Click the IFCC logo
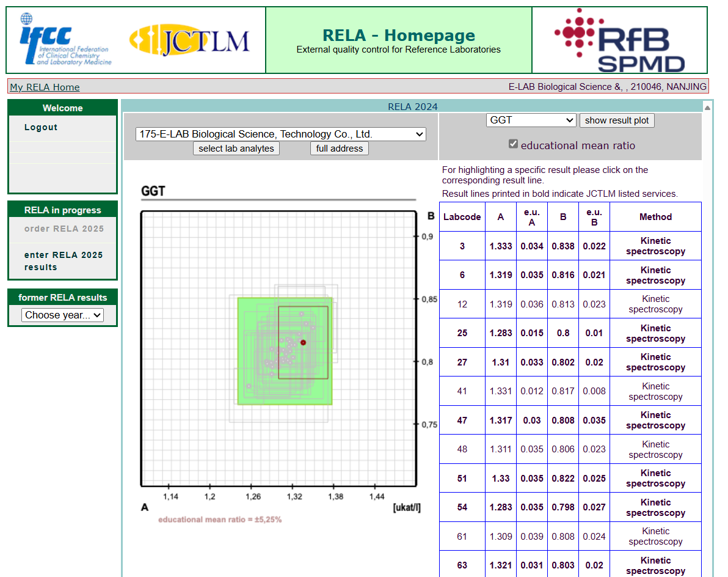Image resolution: width=728 pixels, height=577 pixels. click(x=64, y=40)
